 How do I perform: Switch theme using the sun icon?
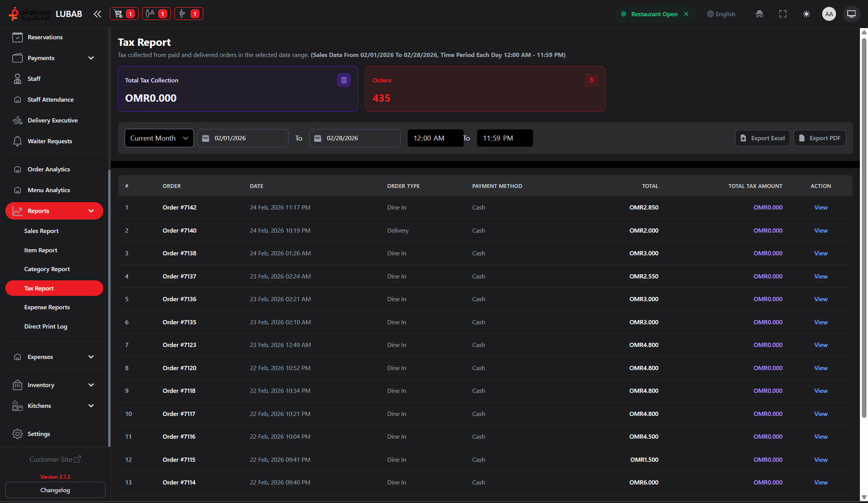[x=806, y=14]
